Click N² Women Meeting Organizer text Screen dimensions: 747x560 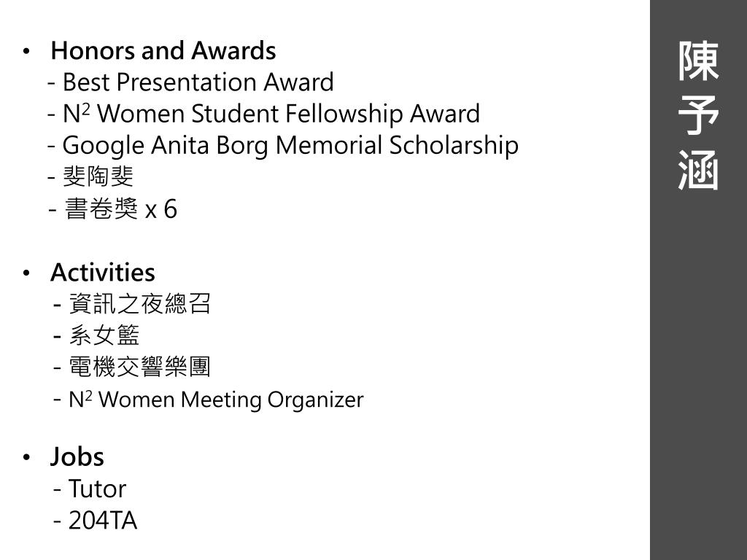pyautogui.click(x=209, y=400)
